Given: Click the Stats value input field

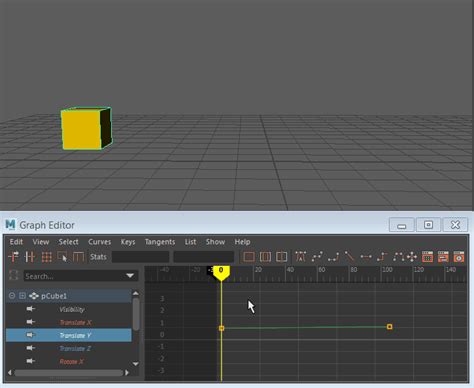Looking at the screenshot, I should click(x=140, y=257).
